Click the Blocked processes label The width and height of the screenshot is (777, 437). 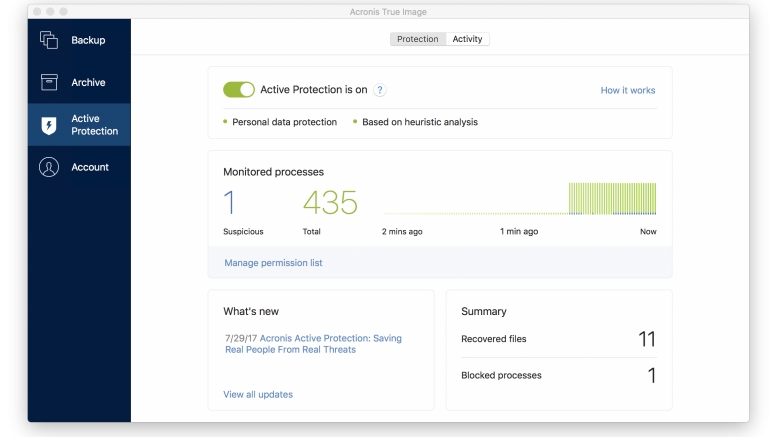(x=501, y=375)
